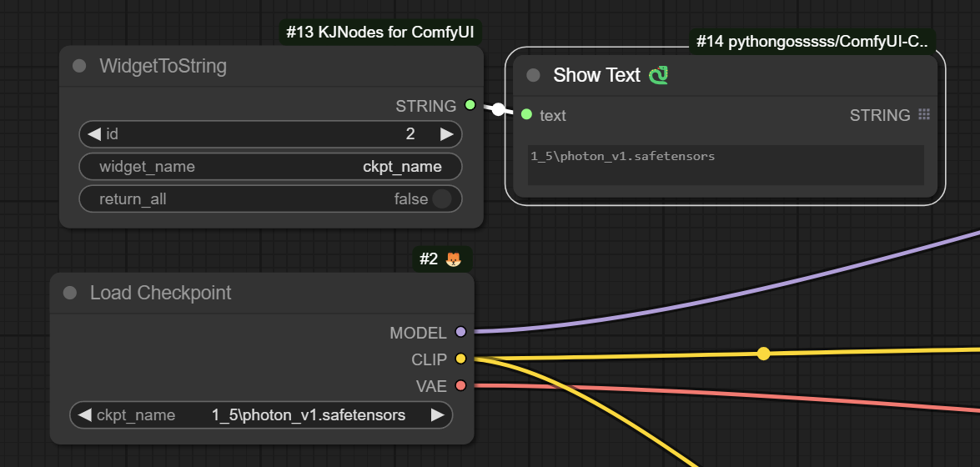Increase the id value with right arrow

point(447,134)
